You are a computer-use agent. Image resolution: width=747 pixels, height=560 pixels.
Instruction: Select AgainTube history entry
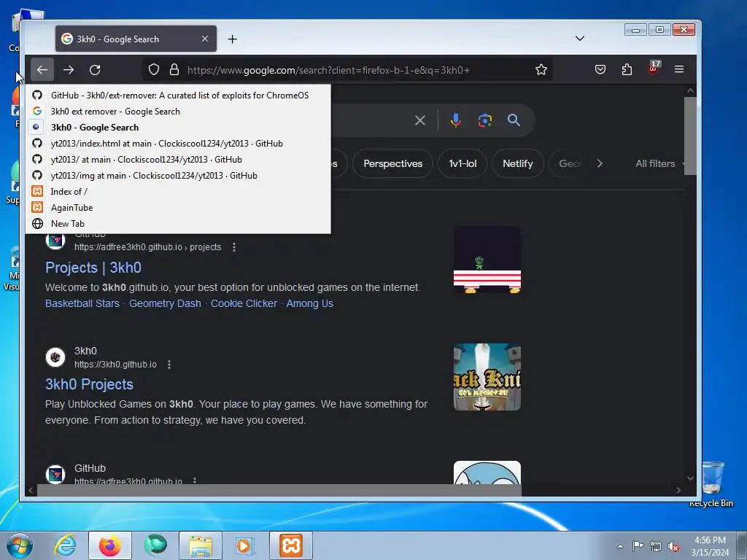(x=178, y=208)
